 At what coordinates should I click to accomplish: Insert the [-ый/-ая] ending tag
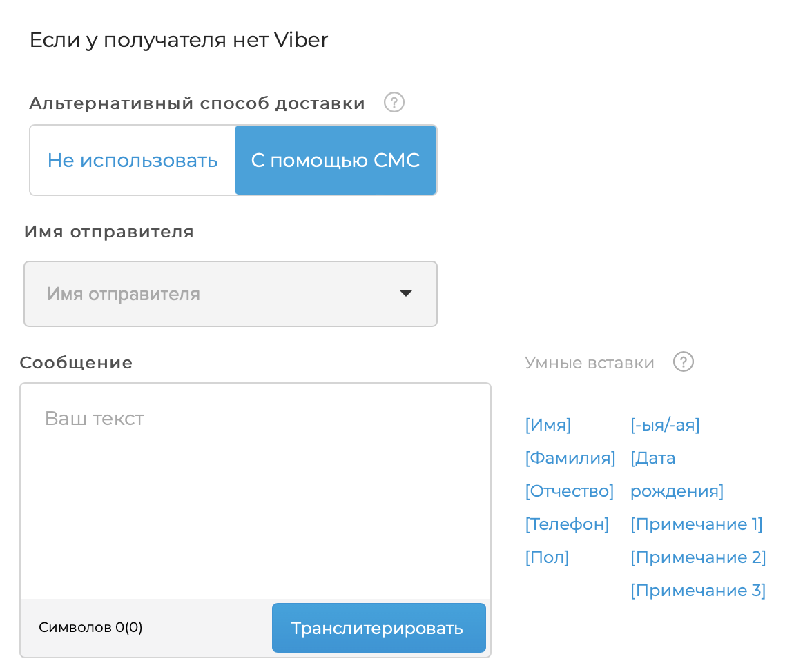[665, 425]
